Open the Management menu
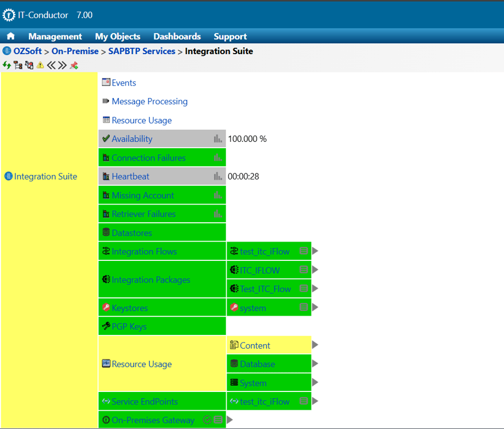 [x=55, y=36]
